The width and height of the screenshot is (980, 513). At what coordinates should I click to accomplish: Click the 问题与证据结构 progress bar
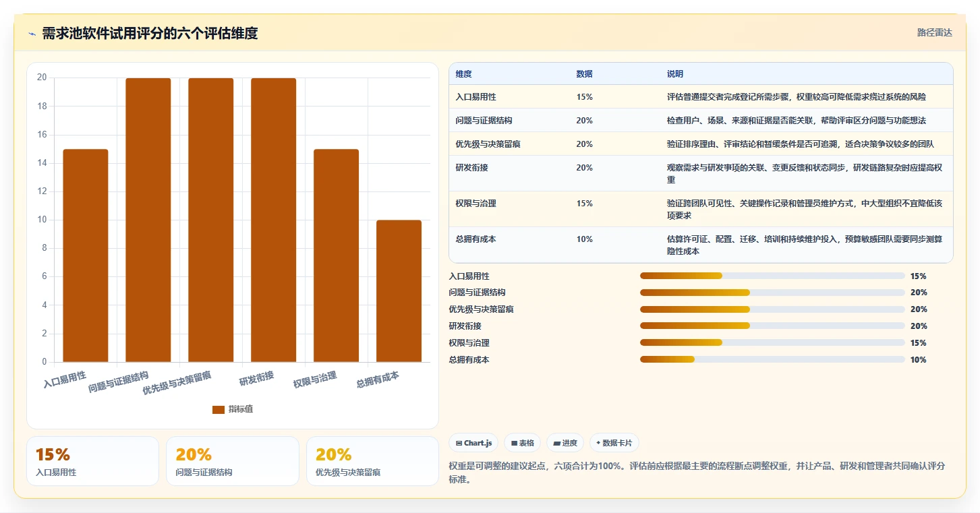[x=772, y=293]
